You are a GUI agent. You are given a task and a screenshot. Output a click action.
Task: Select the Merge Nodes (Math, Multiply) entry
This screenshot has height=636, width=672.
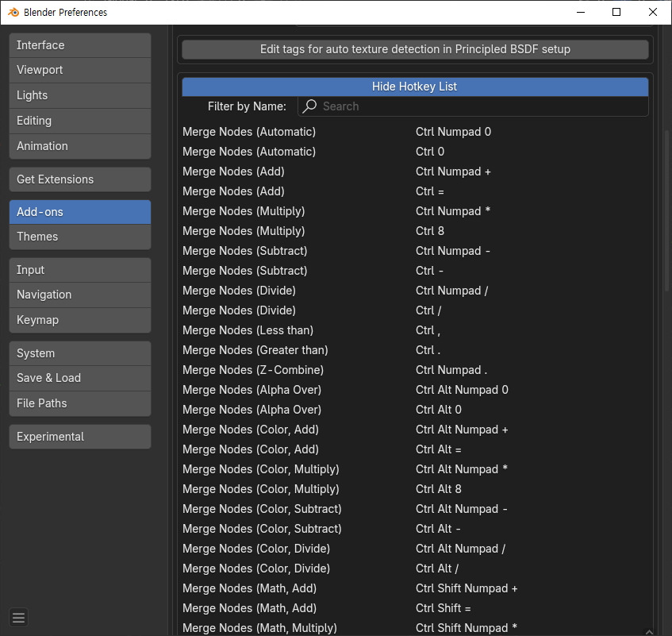click(259, 628)
